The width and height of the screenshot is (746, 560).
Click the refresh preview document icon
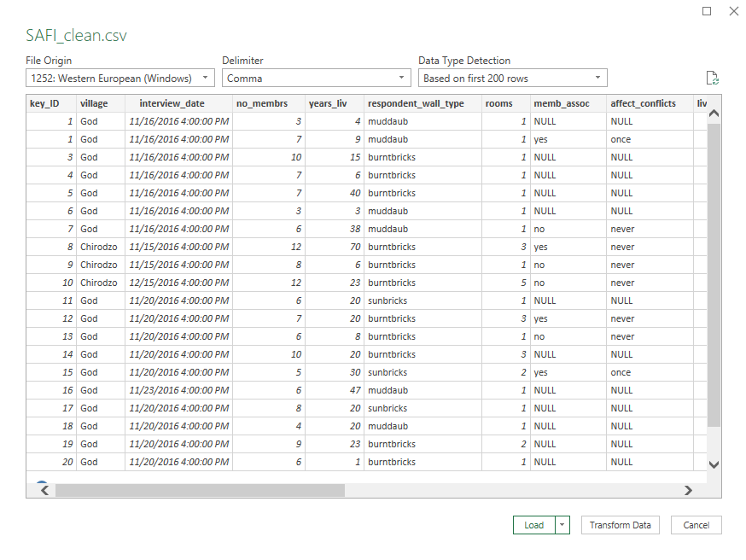tap(712, 78)
